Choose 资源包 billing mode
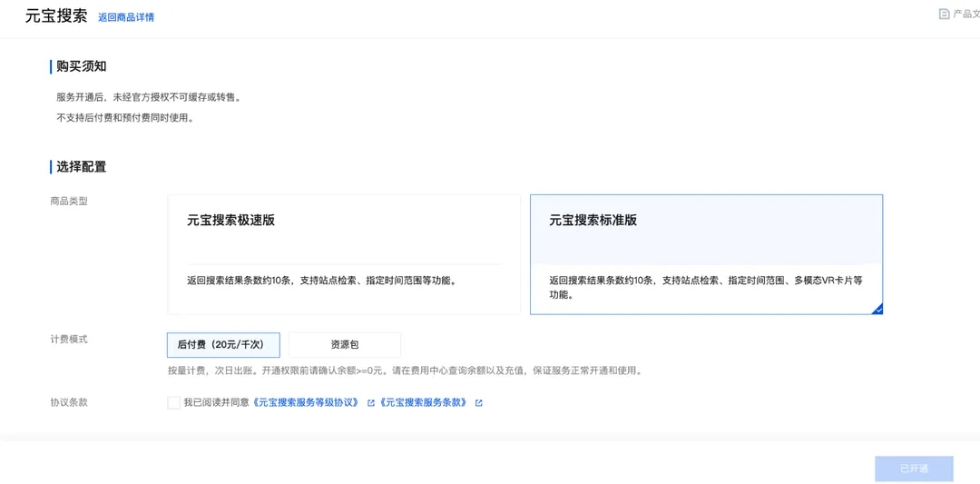 pos(345,344)
